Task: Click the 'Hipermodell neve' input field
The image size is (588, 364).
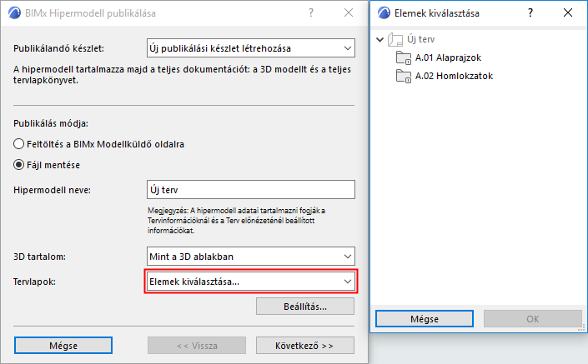Action: pyautogui.click(x=251, y=189)
